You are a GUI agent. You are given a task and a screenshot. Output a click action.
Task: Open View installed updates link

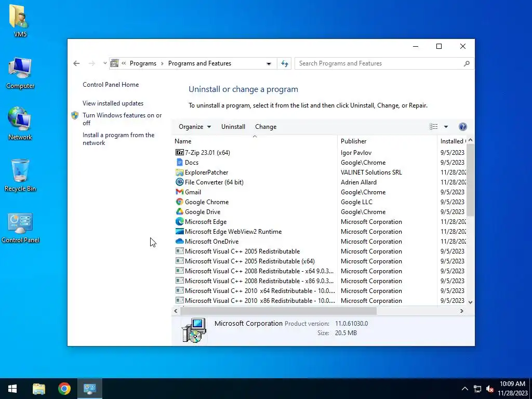click(113, 103)
